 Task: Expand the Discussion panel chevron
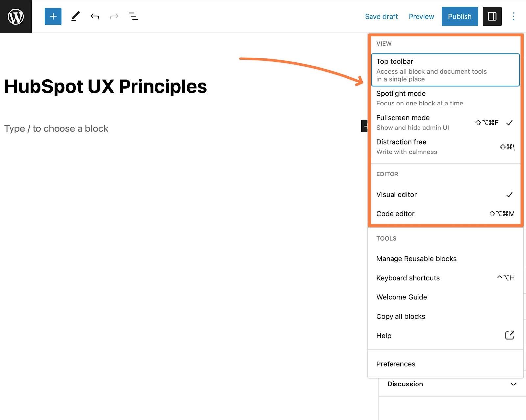[x=513, y=384]
